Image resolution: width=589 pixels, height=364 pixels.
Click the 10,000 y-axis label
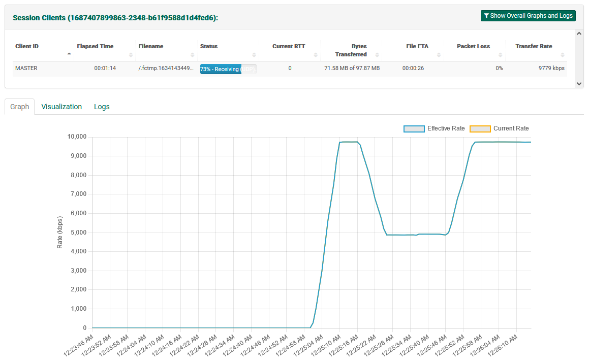pyautogui.click(x=77, y=137)
